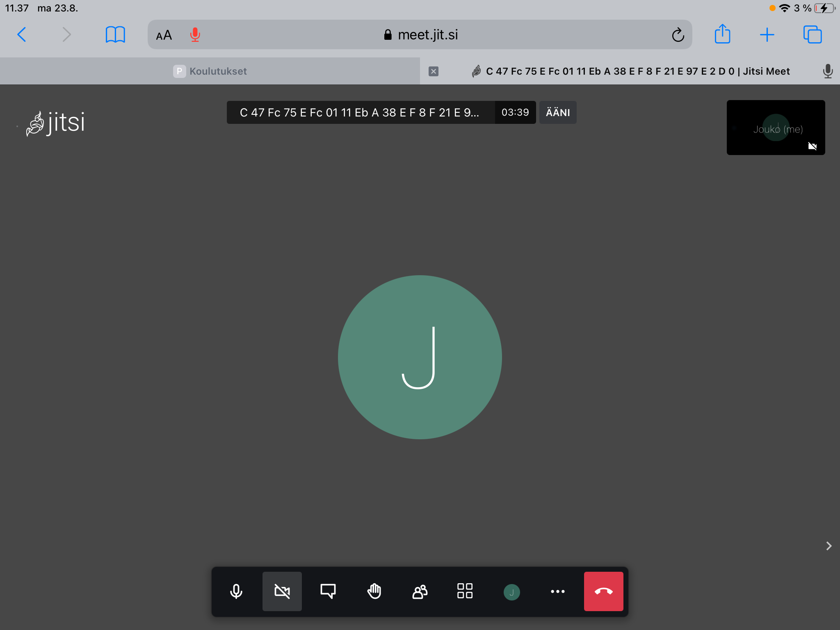Image resolution: width=840 pixels, height=630 pixels.
Task: Open Safari bookmarks book icon
Action: point(115,34)
